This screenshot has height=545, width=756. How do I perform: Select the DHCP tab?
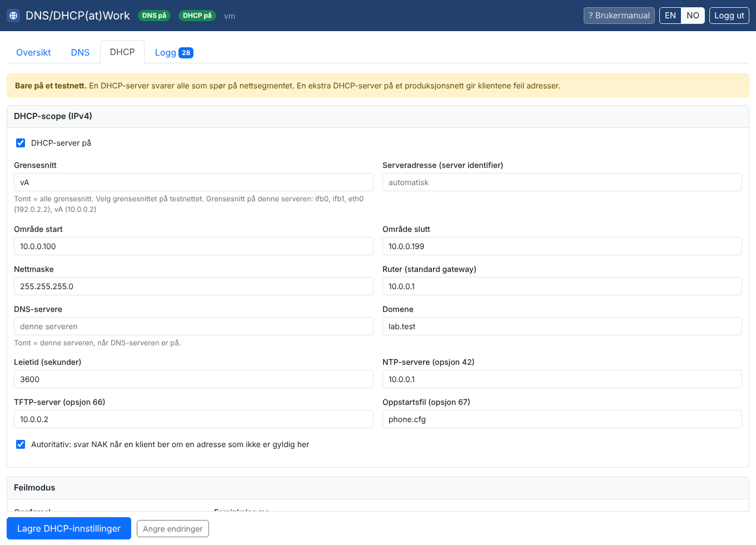122,52
